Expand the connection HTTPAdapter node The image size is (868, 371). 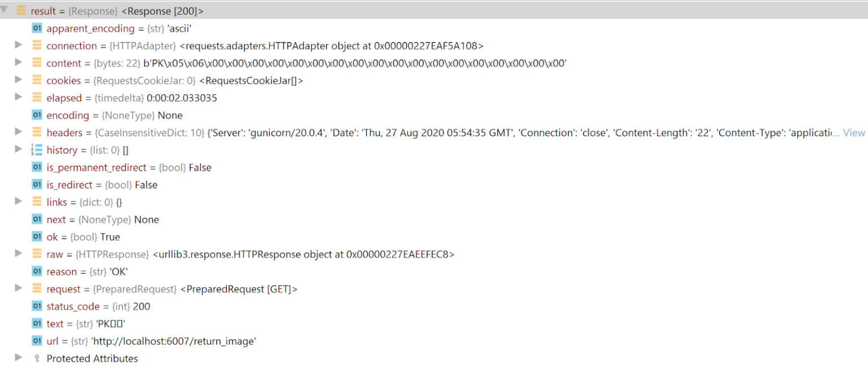point(19,45)
